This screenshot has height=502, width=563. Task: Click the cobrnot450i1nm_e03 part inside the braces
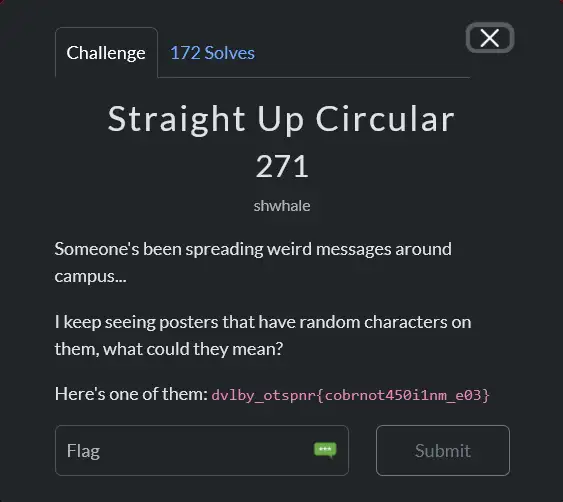403,395
